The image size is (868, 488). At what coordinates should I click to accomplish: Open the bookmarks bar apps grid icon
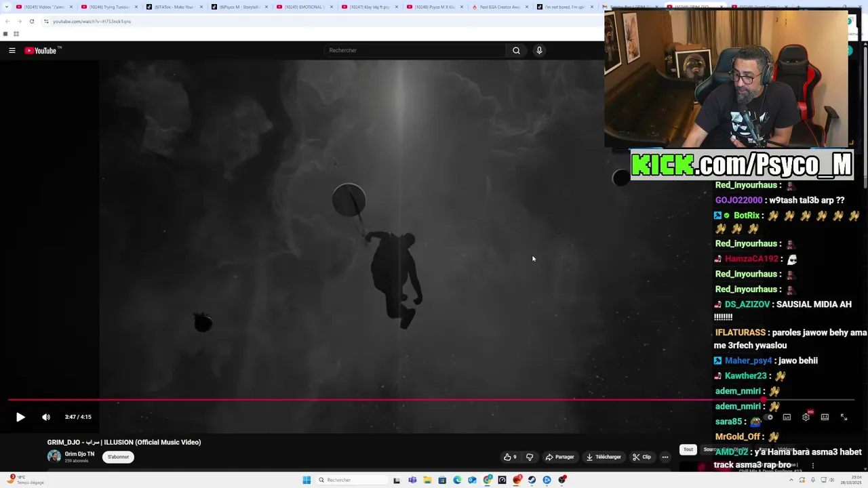(x=16, y=34)
